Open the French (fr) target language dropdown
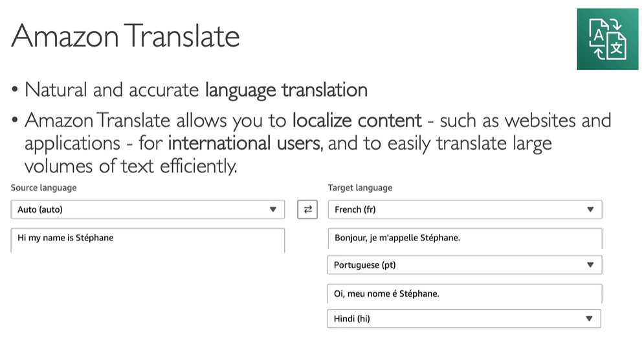 [x=465, y=209]
